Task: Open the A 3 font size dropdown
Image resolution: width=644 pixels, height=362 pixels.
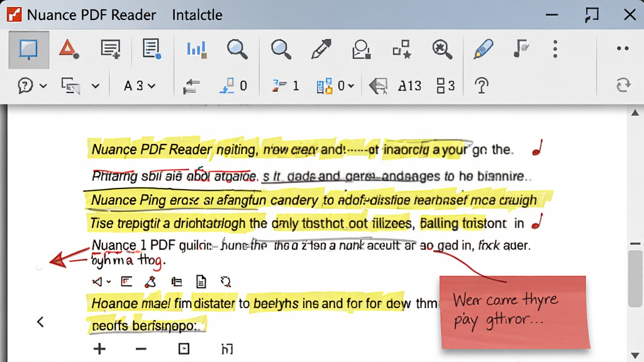Action: coord(140,85)
